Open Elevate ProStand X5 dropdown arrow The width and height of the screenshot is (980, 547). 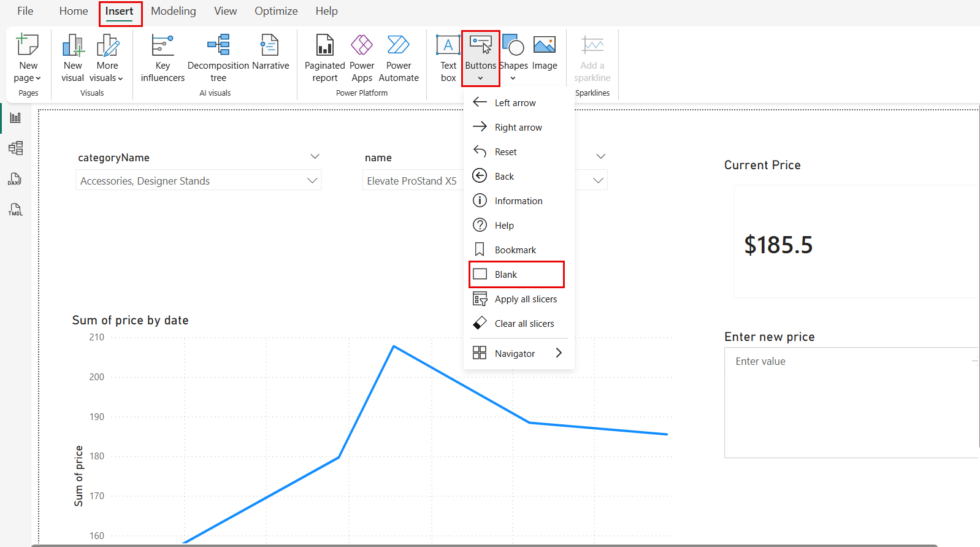(x=598, y=180)
